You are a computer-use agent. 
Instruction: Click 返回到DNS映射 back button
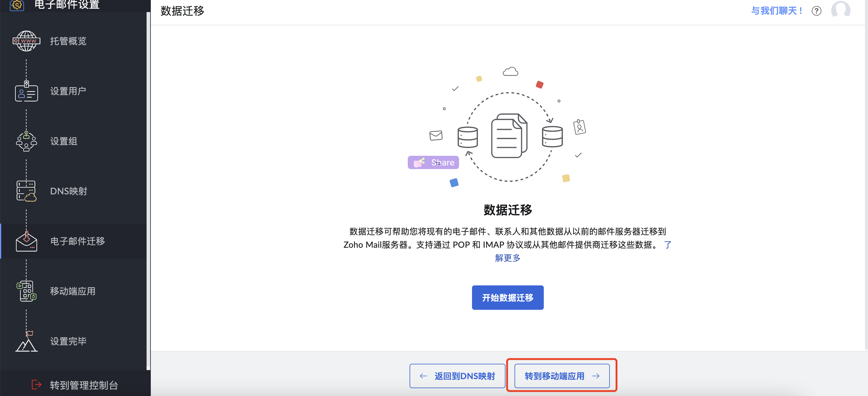pyautogui.click(x=457, y=376)
